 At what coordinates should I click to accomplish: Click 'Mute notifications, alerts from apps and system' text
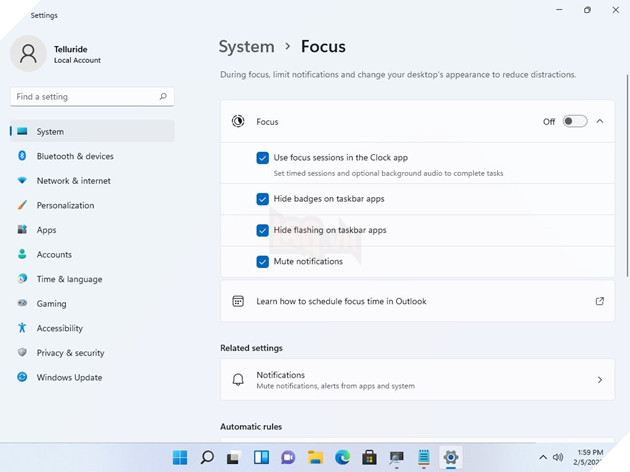pyautogui.click(x=335, y=386)
